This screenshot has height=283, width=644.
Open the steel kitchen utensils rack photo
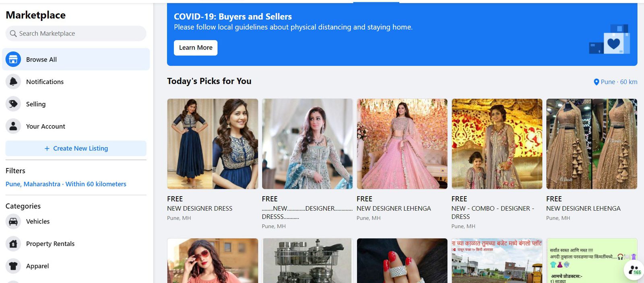tap(307, 260)
